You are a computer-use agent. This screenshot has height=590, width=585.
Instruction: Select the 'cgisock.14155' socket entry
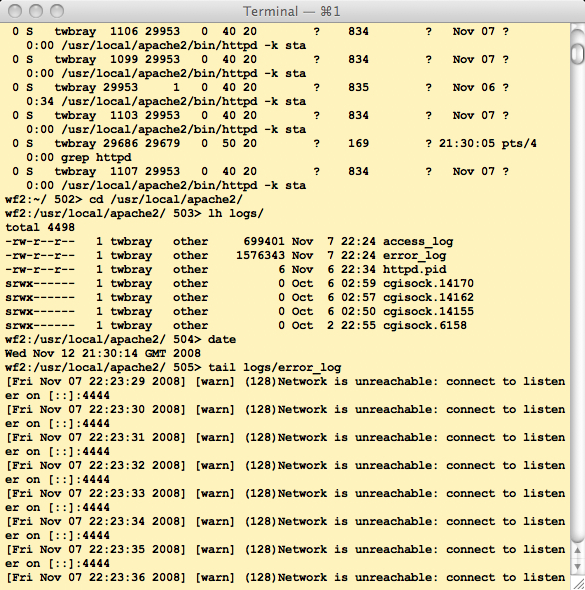(428, 312)
